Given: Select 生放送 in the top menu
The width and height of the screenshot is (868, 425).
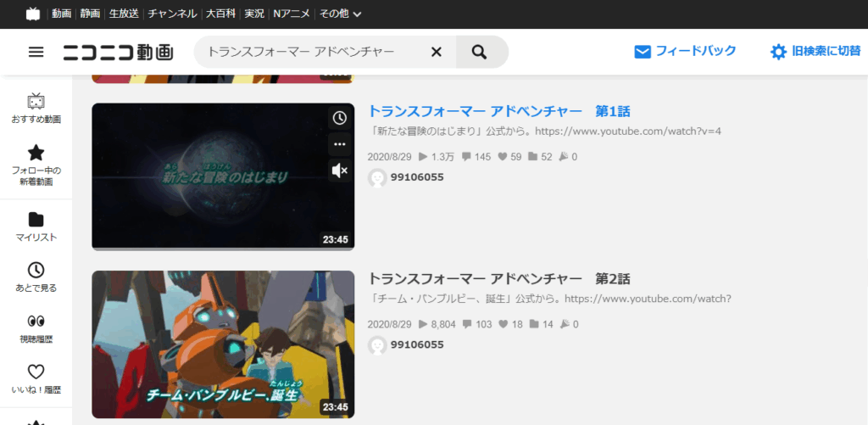Looking at the screenshot, I should pyautogui.click(x=124, y=14).
